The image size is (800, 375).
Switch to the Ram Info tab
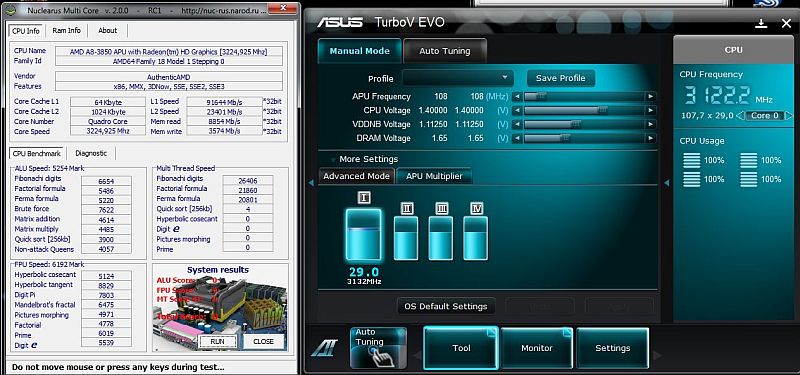[x=66, y=31]
